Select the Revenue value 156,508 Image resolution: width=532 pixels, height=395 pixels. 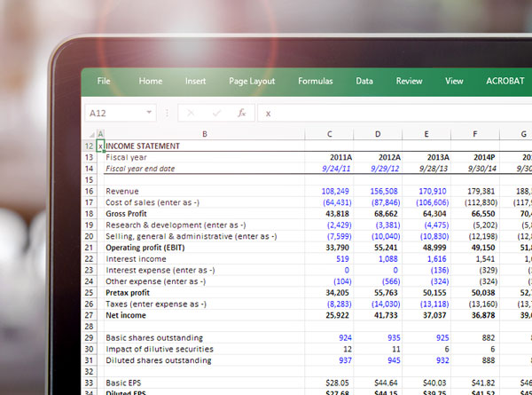tap(378, 191)
